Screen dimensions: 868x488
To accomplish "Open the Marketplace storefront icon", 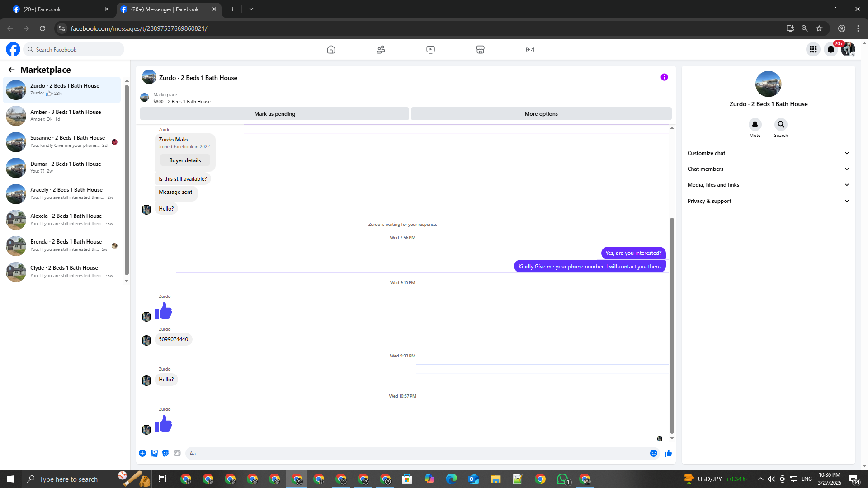I will click(x=480, y=50).
